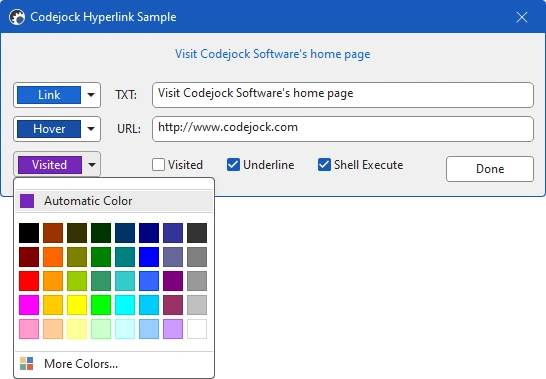Click into the URL text field
The height and width of the screenshot is (379, 546).
(x=343, y=129)
